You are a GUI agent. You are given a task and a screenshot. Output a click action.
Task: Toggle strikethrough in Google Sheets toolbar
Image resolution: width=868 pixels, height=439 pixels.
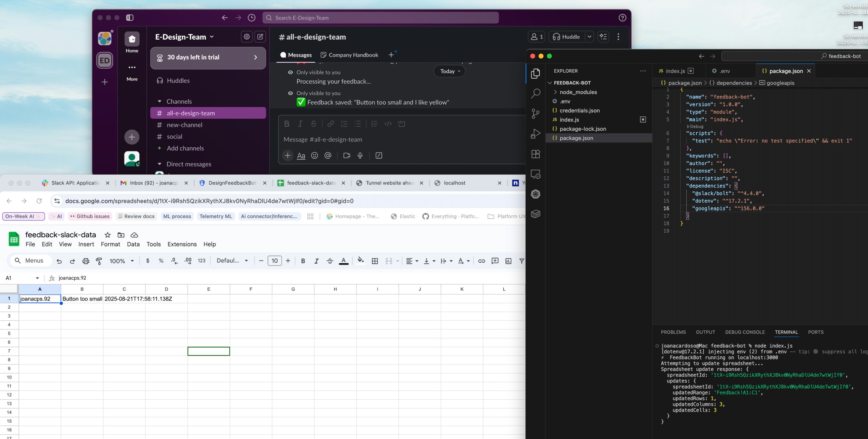(330, 261)
